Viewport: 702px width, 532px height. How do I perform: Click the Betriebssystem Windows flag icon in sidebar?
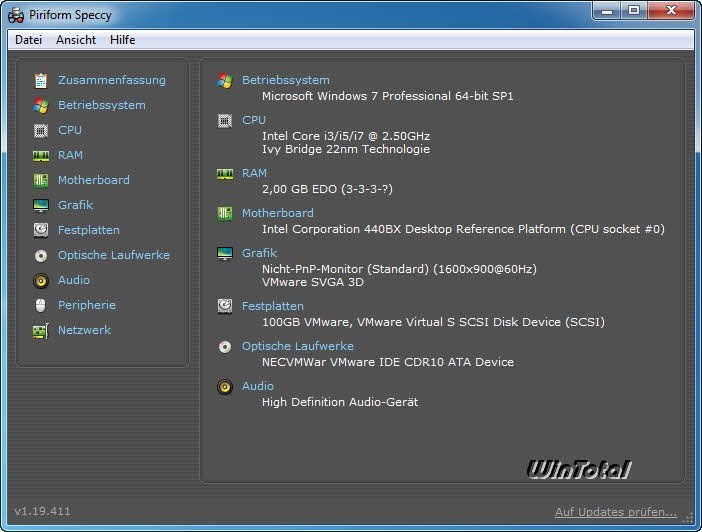(41, 106)
